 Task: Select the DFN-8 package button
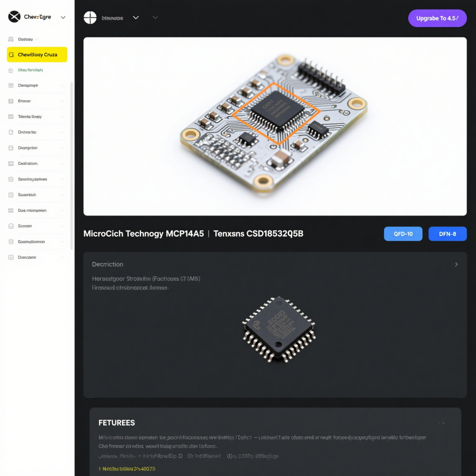click(447, 234)
